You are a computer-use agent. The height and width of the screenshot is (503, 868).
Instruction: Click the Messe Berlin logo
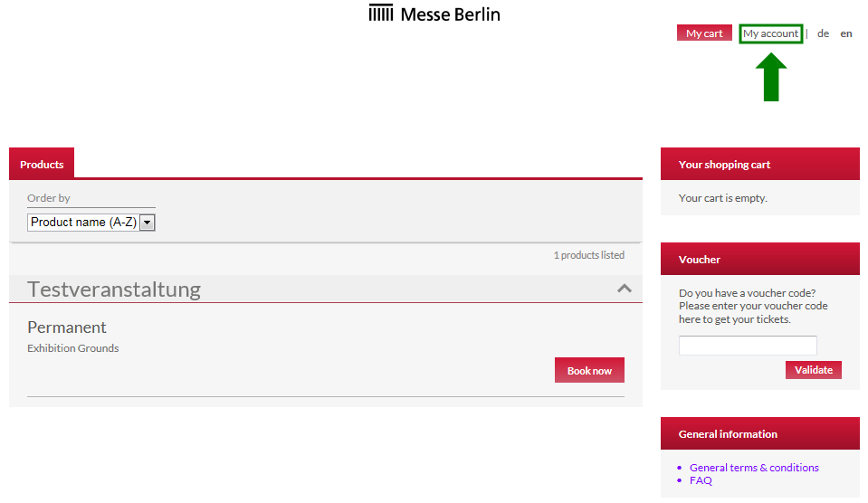pos(434,14)
